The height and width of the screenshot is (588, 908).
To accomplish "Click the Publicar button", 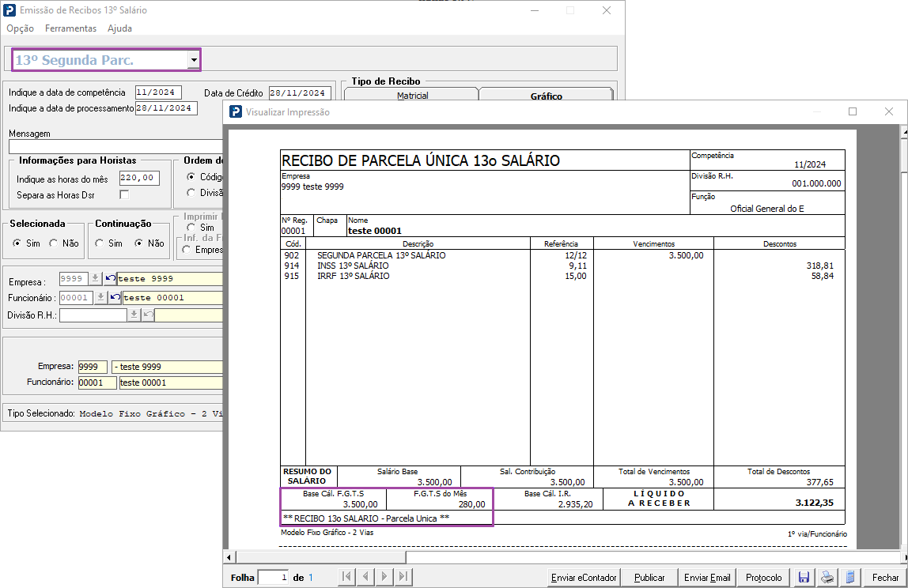I will point(649,577).
